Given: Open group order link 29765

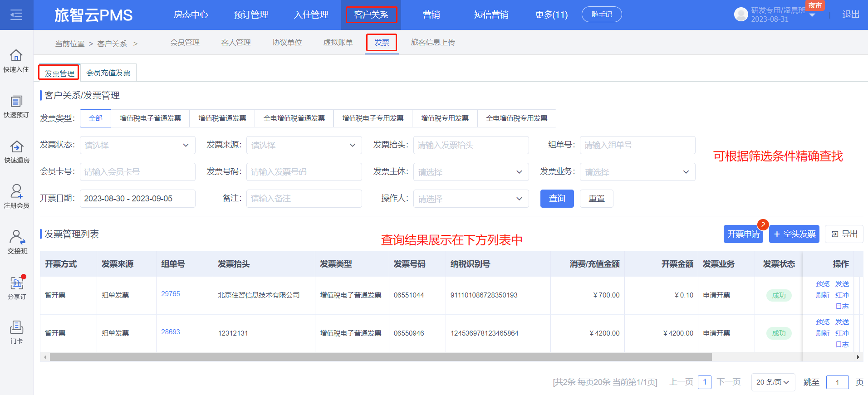Looking at the screenshot, I should point(171,294).
